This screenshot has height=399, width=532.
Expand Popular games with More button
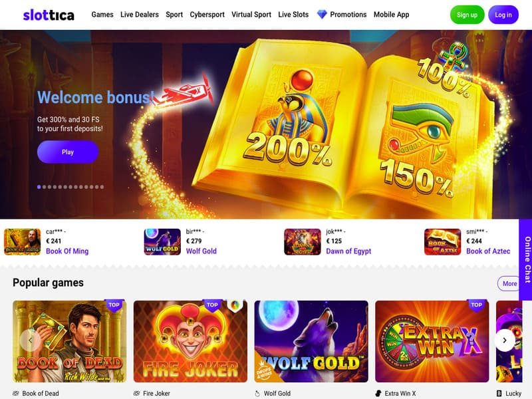pyautogui.click(x=509, y=283)
